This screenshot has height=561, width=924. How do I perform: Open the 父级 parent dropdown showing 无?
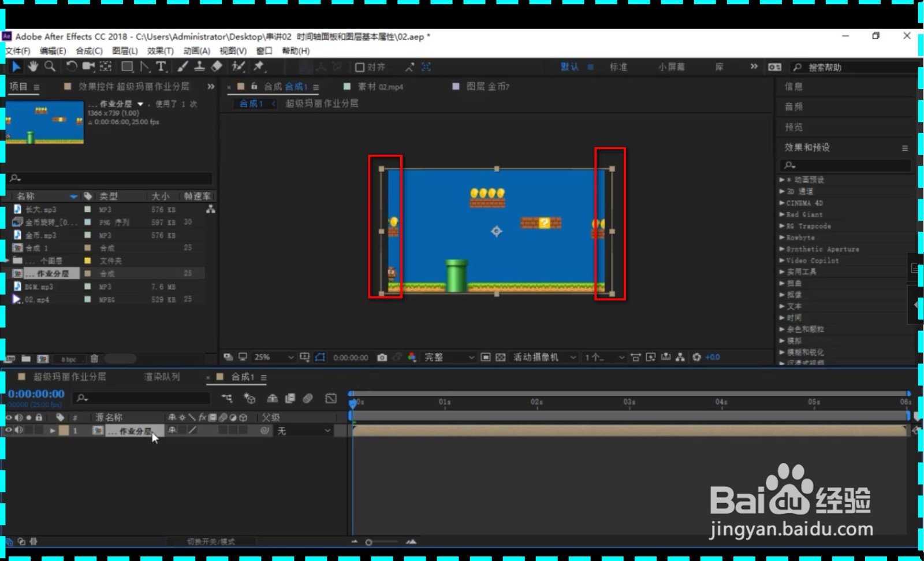303,431
